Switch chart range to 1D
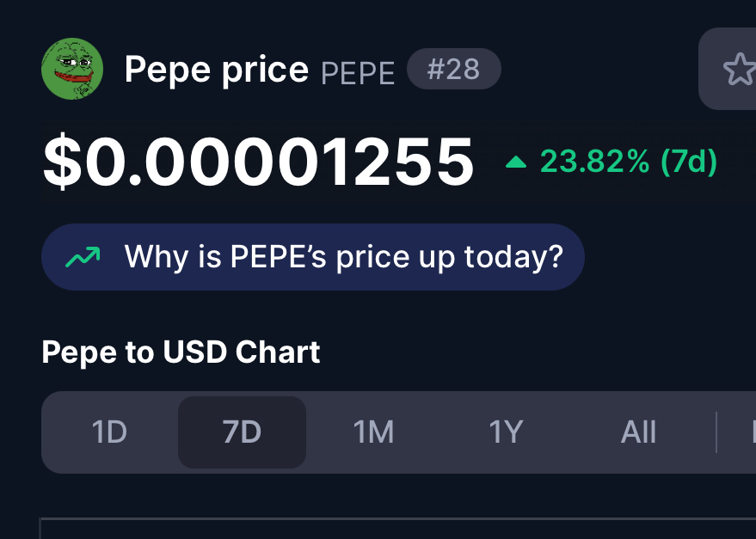The width and height of the screenshot is (756, 539). pyautogui.click(x=109, y=432)
